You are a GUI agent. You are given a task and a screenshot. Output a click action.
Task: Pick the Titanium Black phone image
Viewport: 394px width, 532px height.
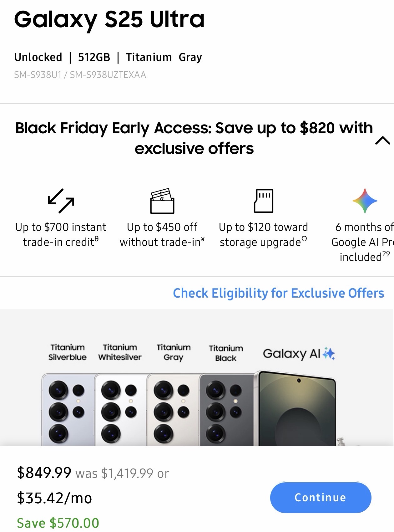coord(226,409)
